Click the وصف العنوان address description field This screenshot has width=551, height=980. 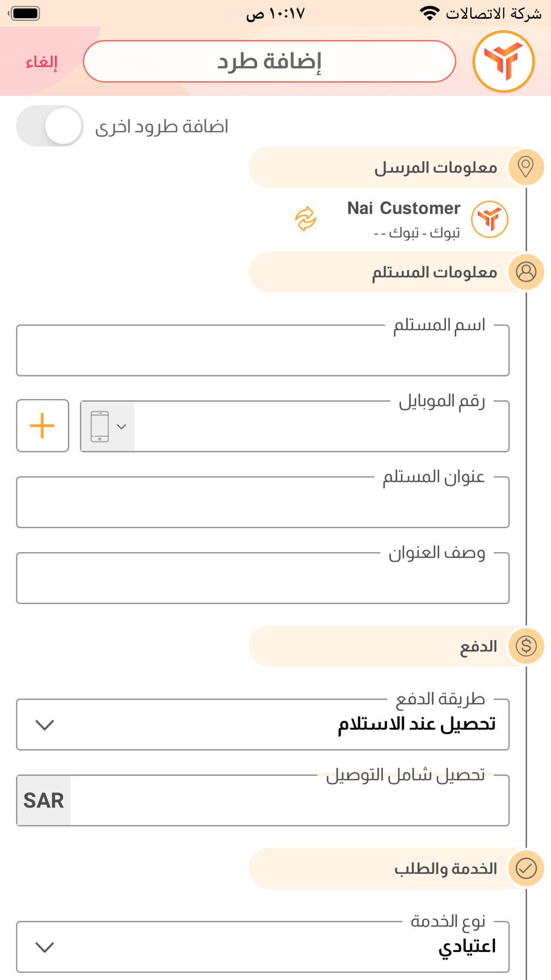[263, 578]
